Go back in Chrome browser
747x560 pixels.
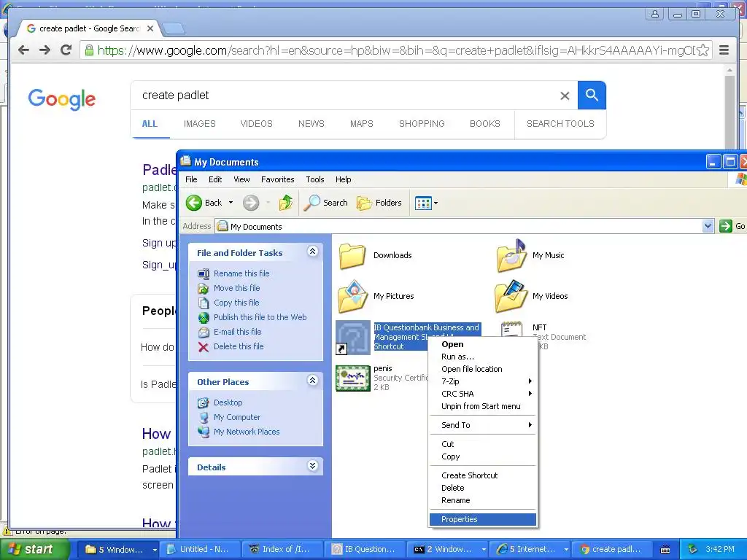pos(23,50)
